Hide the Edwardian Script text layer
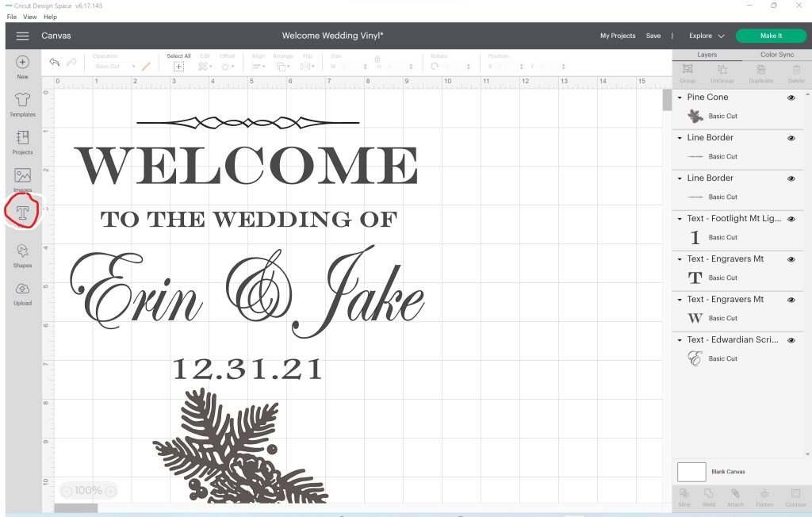 tap(791, 340)
